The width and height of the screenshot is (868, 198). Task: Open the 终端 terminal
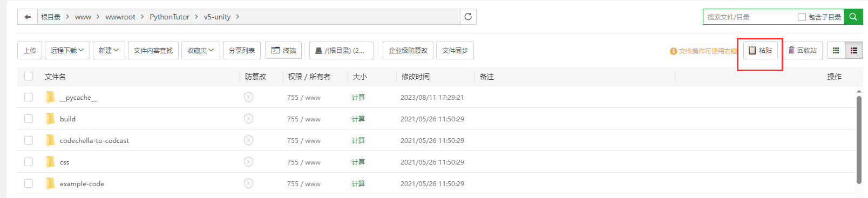[x=283, y=50]
